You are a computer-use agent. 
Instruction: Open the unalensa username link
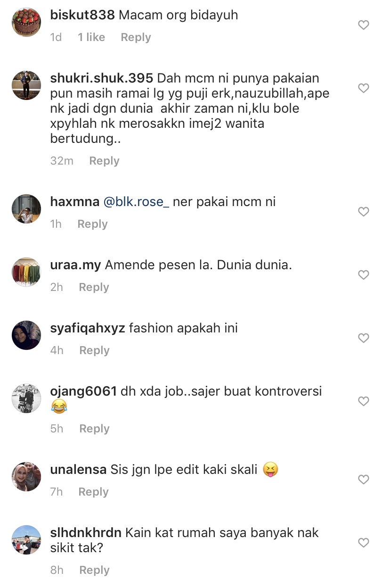tap(78, 470)
